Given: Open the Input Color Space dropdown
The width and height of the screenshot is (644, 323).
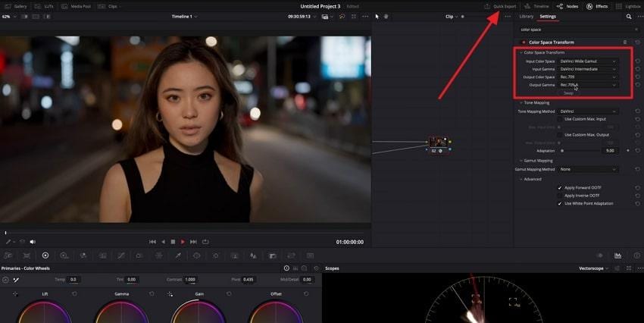Looking at the screenshot, I should pyautogui.click(x=588, y=61).
